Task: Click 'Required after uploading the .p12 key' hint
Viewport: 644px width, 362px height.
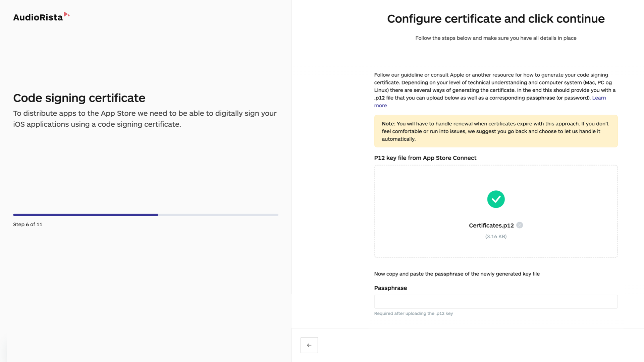Action: (413, 313)
